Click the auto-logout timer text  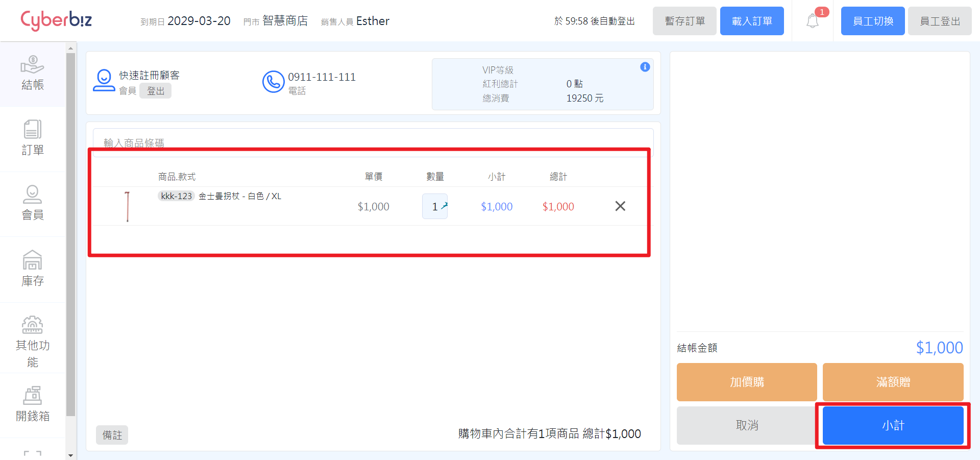[595, 21]
